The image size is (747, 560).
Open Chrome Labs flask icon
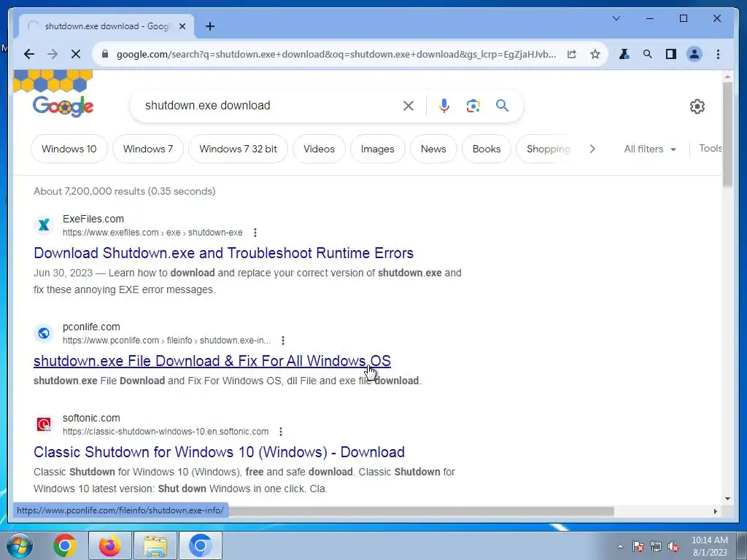[x=624, y=54]
